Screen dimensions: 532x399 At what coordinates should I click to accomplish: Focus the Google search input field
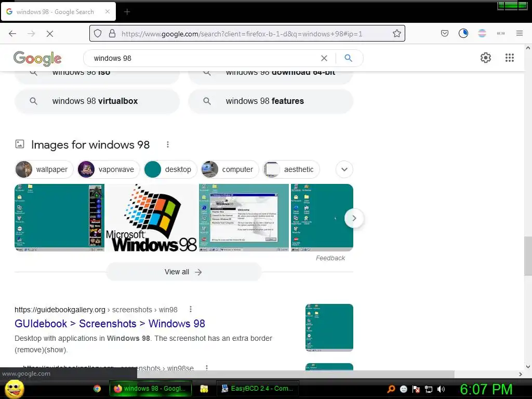tap(204, 58)
